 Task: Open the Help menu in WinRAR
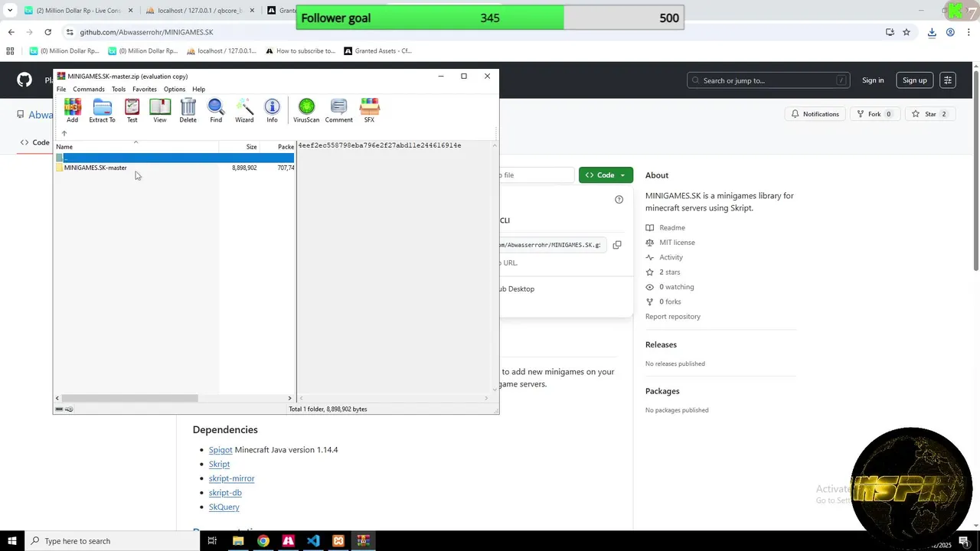point(198,90)
